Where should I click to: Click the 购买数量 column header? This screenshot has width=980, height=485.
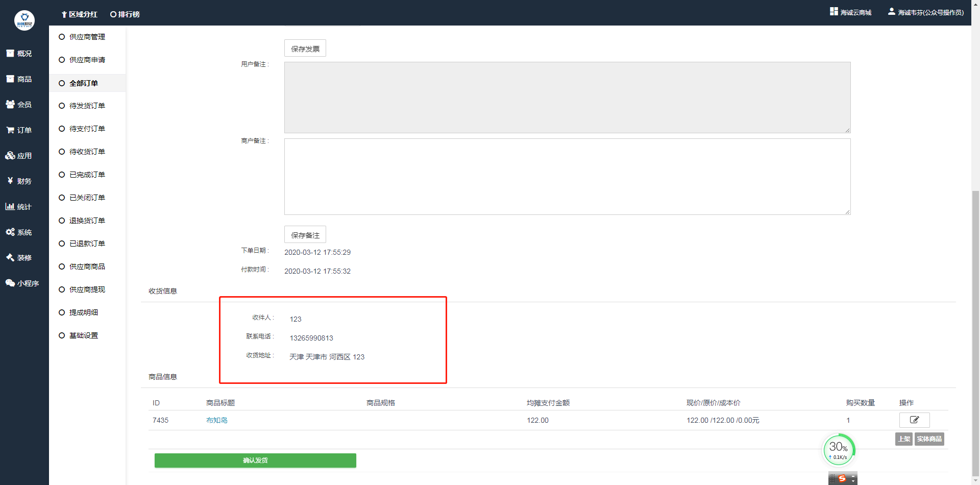[x=861, y=403]
